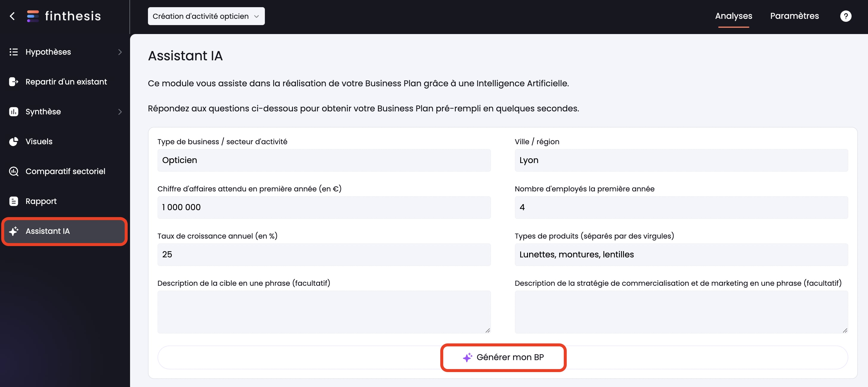Click the back arrow icon
This screenshot has width=868, height=387.
(x=13, y=16)
